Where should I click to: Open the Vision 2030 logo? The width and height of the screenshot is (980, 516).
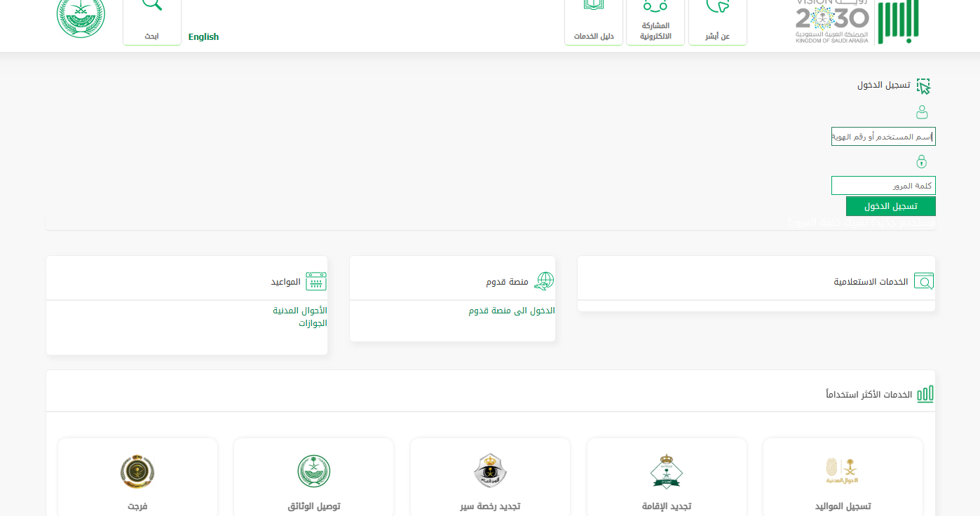tap(832, 21)
